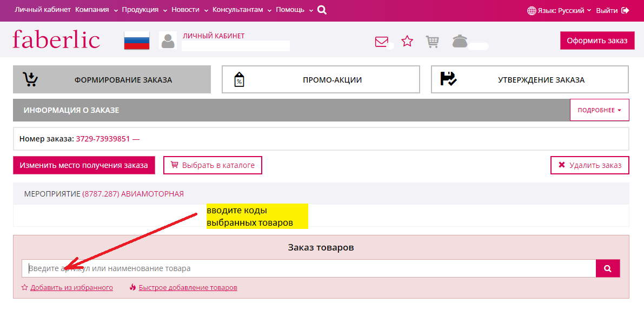Click the globe language icon
Viewport: 644px width, 311px height.
click(x=532, y=11)
